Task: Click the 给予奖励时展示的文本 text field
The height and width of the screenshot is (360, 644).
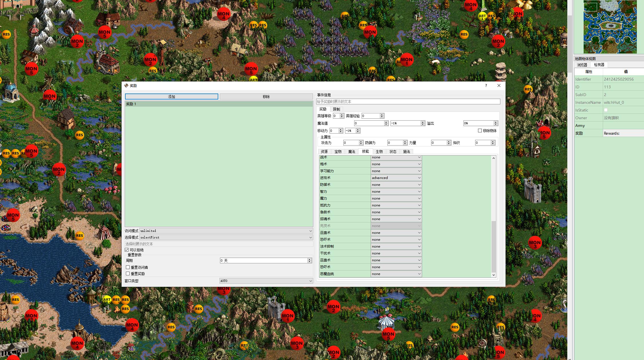Action: pyautogui.click(x=408, y=102)
